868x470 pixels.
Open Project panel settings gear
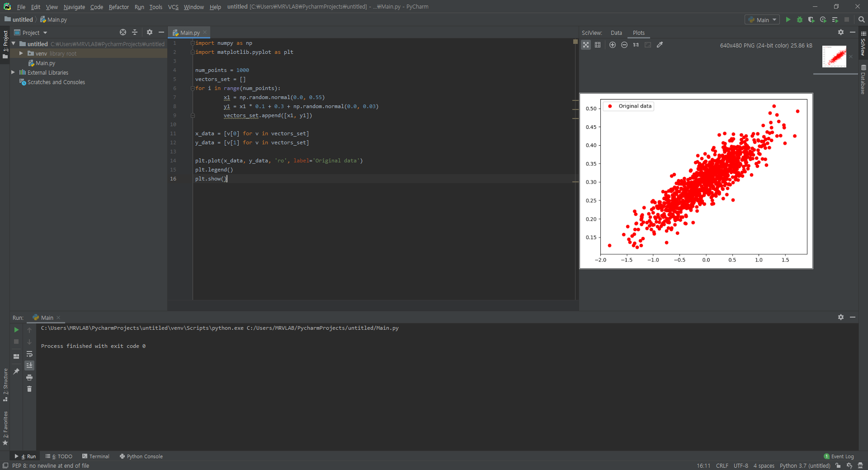click(150, 32)
